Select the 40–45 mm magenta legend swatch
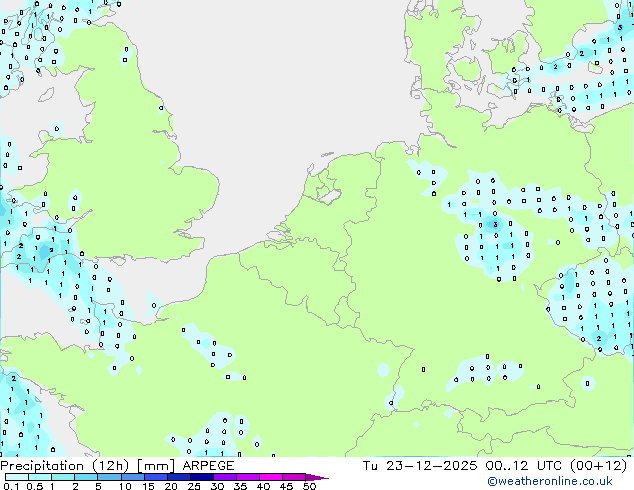Screen dimensions: 634x490 point(270,477)
